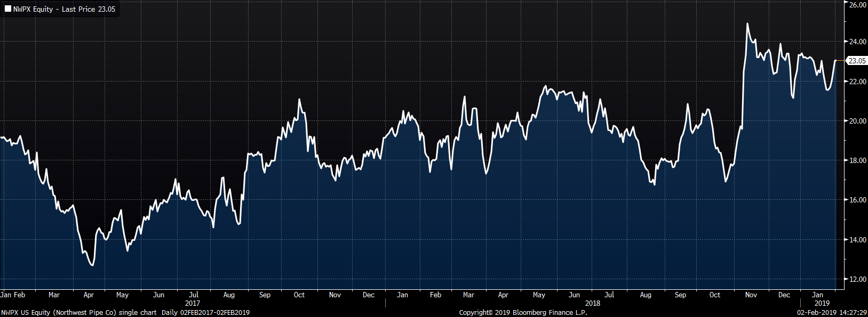This screenshot has height=317, width=868.
Task: Select the 2017 year label on time axis
Action: click(193, 303)
